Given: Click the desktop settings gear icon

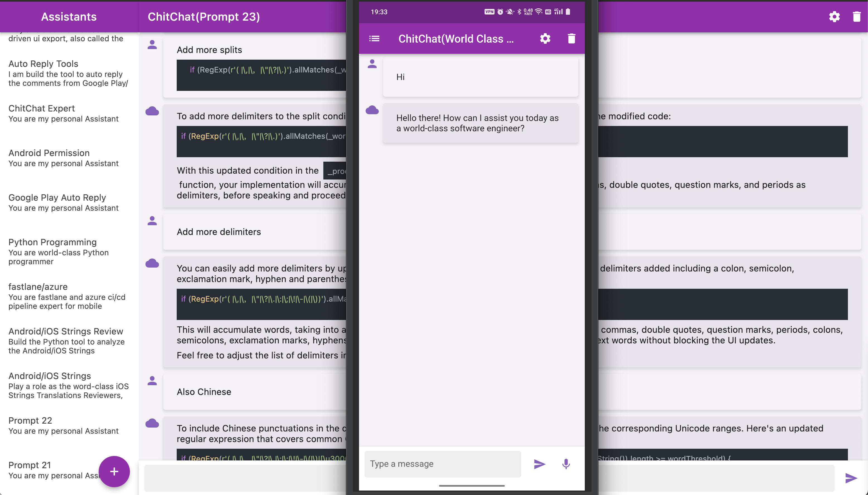Looking at the screenshot, I should pyautogui.click(x=834, y=17).
